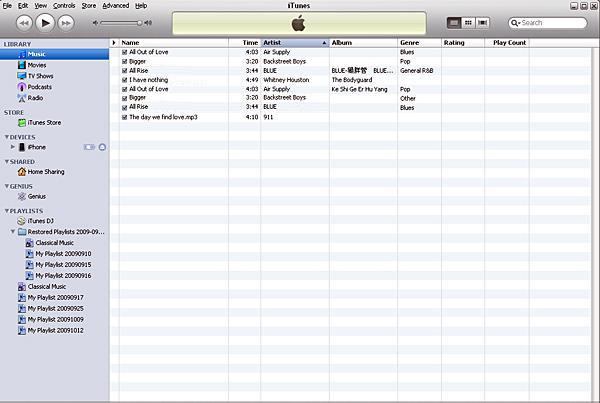The height and width of the screenshot is (403, 600).
Task: Select Radio library icon
Action: tap(22, 98)
